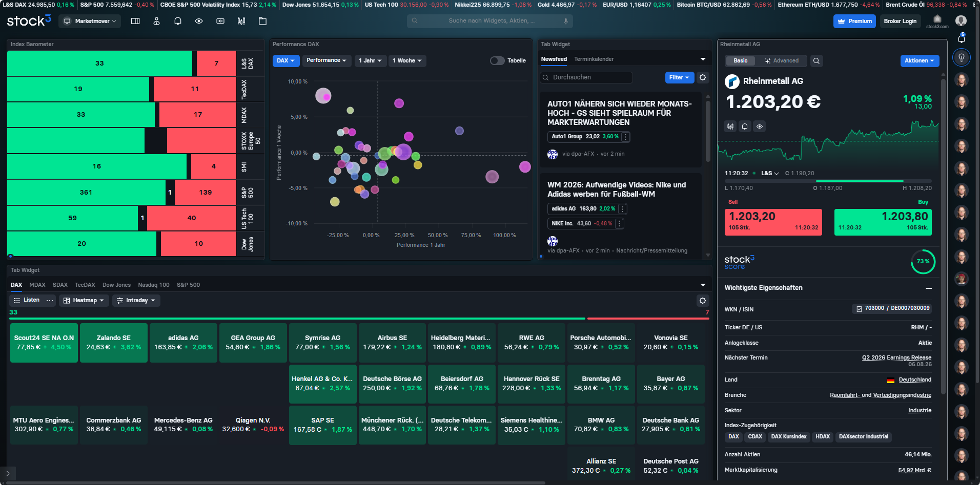Collapse Wichtigste Eigenschaften section

click(x=928, y=288)
